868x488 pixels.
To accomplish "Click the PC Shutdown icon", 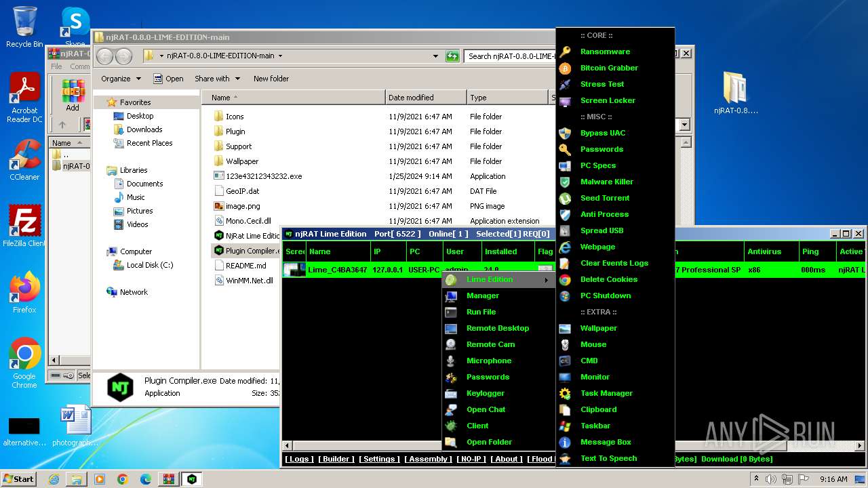I will tap(565, 296).
